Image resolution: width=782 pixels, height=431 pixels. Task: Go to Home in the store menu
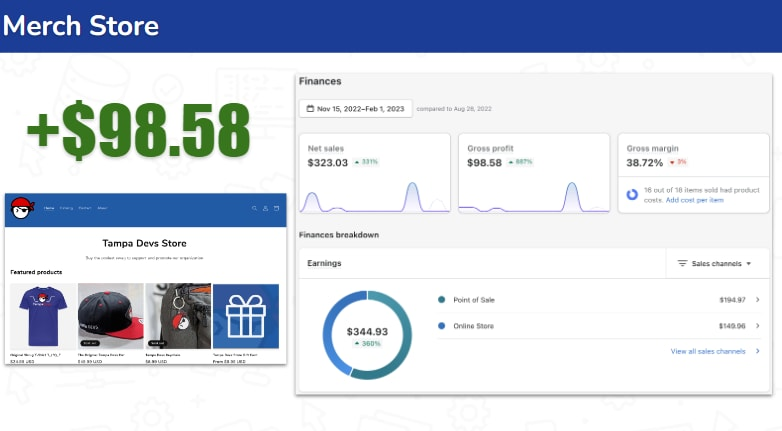[x=49, y=208]
